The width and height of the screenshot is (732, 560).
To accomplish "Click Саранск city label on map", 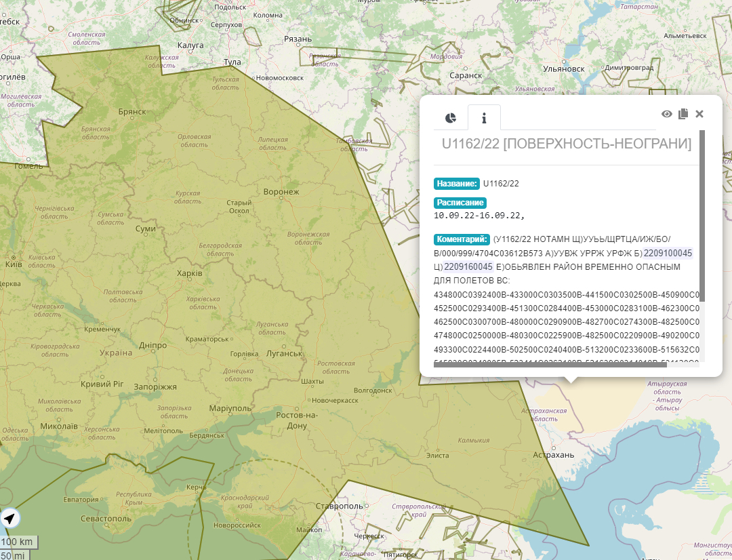I will click(x=466, y=76).
